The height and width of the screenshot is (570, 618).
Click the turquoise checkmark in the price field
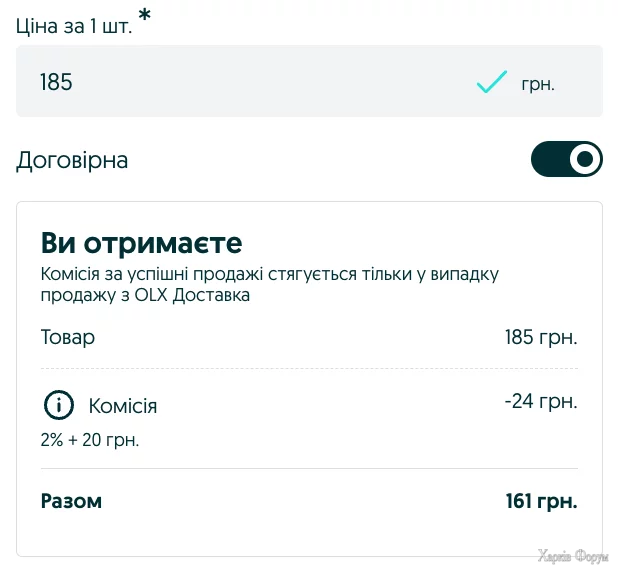pos(491,82)
